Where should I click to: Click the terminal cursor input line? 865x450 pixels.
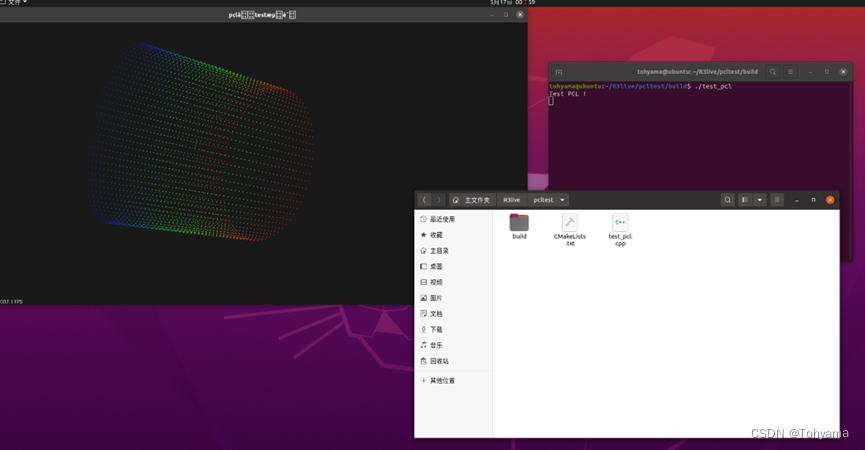point(551,101)
